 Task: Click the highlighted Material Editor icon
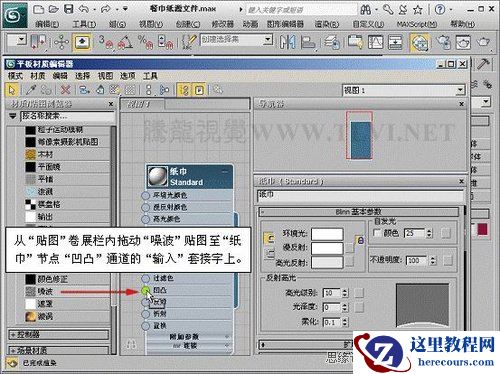(419, 43)
